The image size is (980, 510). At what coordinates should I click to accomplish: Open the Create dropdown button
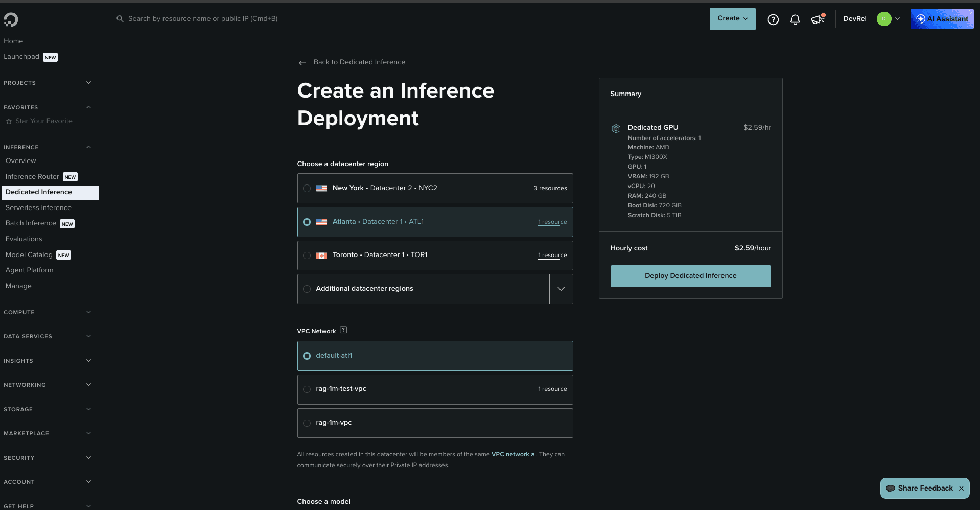tap(732, 19)
